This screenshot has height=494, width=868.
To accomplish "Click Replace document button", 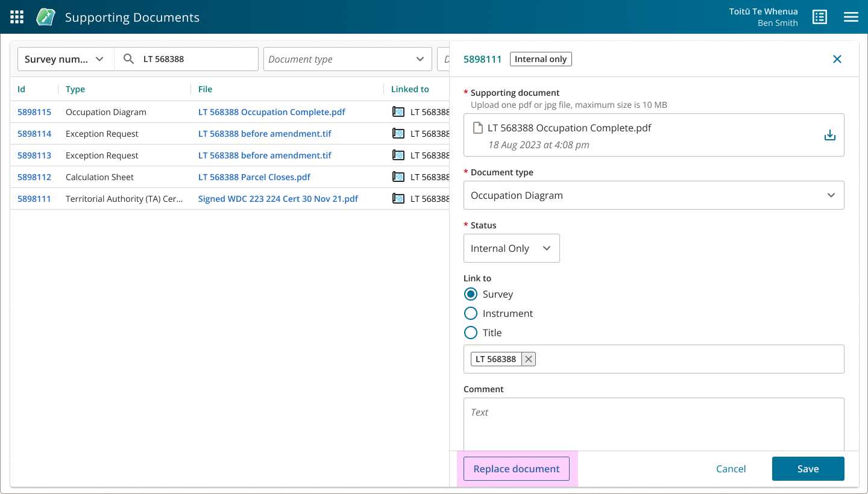I will click(x=517, y=469).
